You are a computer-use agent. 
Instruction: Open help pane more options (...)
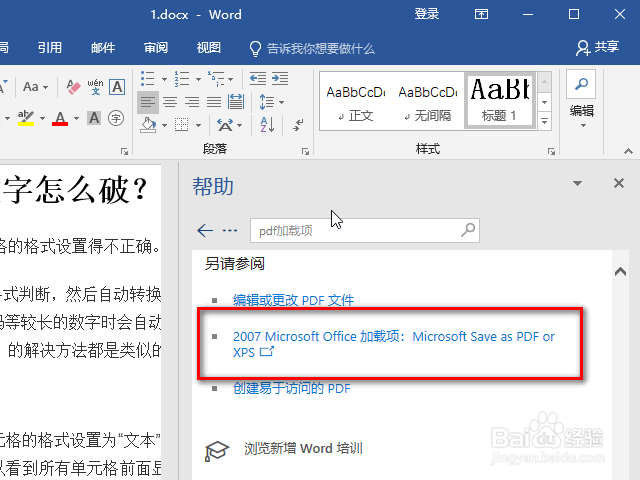click(x=230, y=231)
